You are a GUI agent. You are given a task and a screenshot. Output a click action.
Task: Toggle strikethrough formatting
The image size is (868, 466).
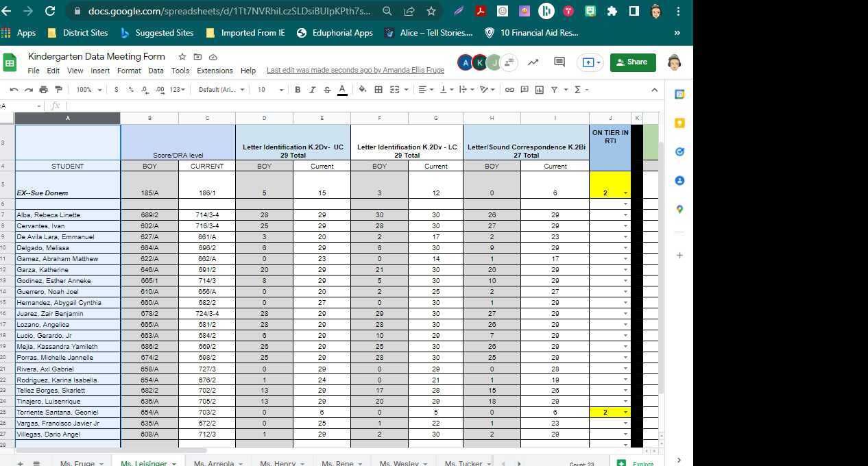(327, 90)
